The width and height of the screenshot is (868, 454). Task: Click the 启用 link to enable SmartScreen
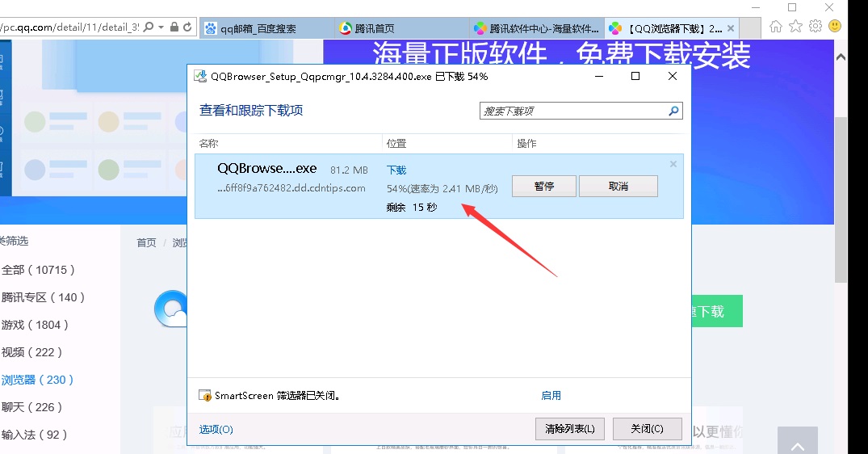(x=551, y=396)
